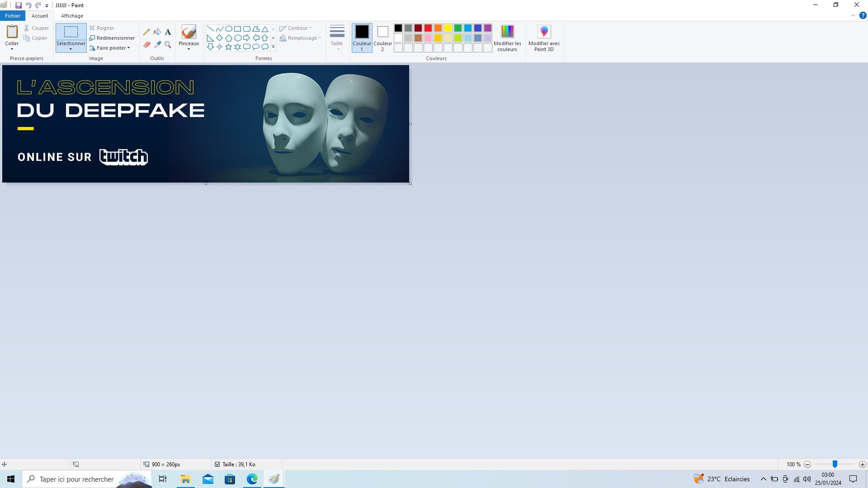Select the five-point star shape

coord(228,47)
